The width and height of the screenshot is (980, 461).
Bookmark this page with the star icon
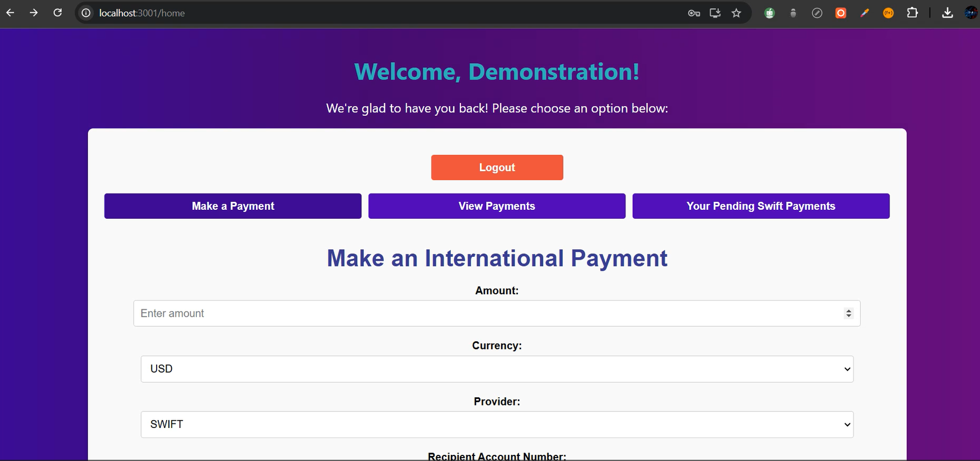click(736, 13)
